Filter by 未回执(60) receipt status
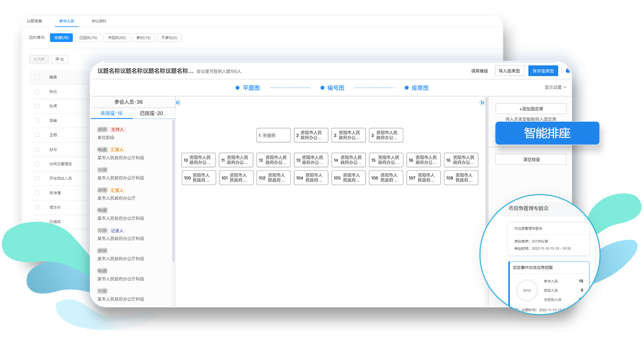 pyautogui.click(x=116, y=38)
